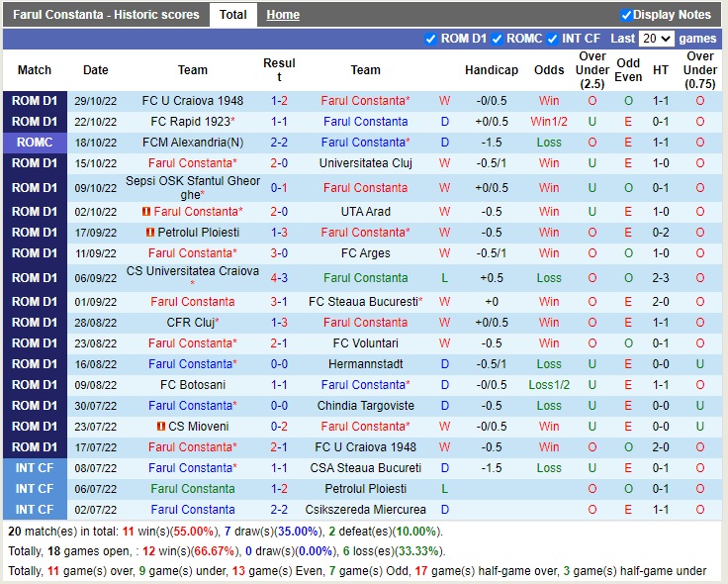Click the 1-2 score for 29/10/22 match
The height and width of the screenshot is (584, 728).
coord(279,101)
